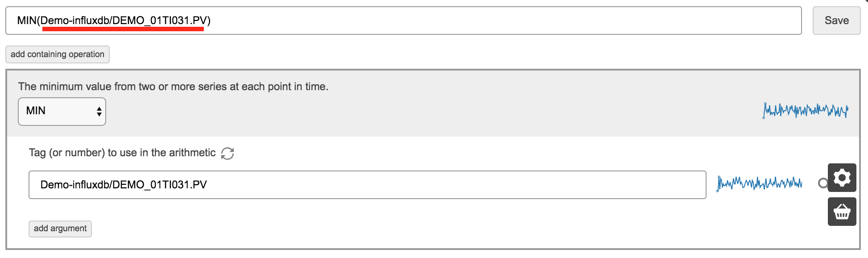Click the Tag (or number) to use label
868x258 pixels.
pyautogui.click(x=122, y=153)
